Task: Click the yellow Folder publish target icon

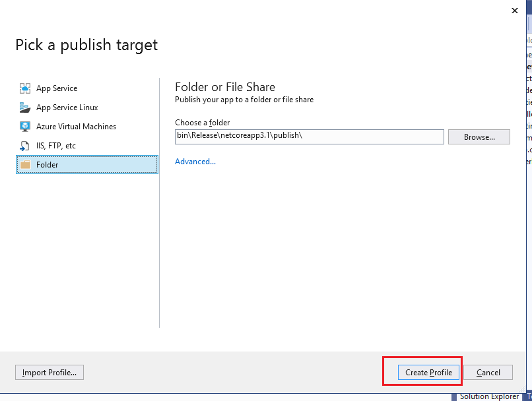Action: click(x=25, y=164)
